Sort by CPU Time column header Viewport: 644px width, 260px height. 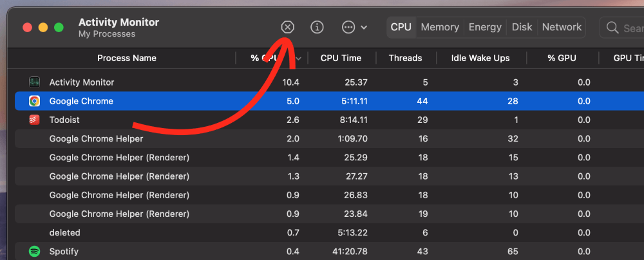pos(341,58)
